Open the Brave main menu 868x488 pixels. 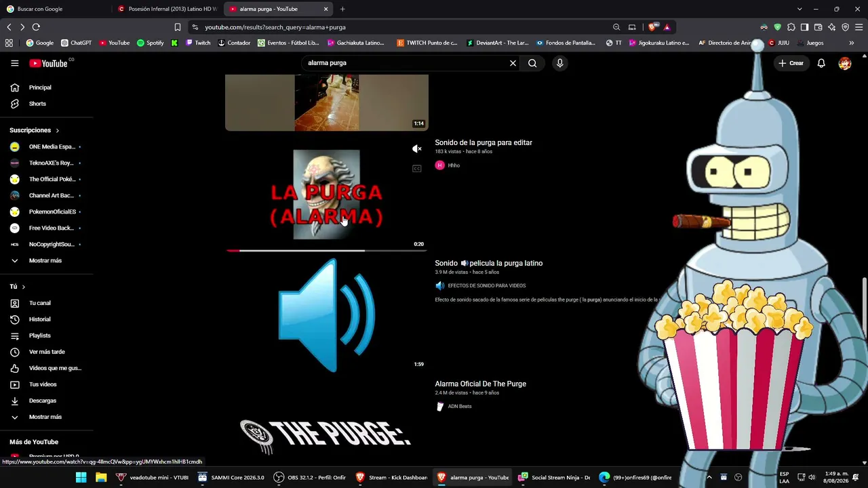[859, 27]
